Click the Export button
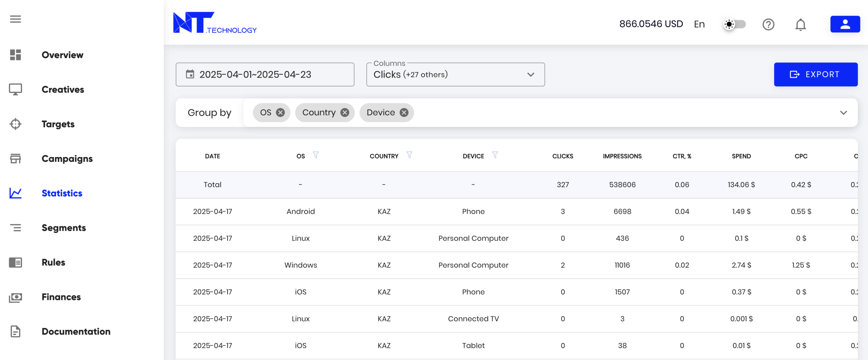Image resolution: width=868 pixels, height=360 pixels. coord(815,75)
